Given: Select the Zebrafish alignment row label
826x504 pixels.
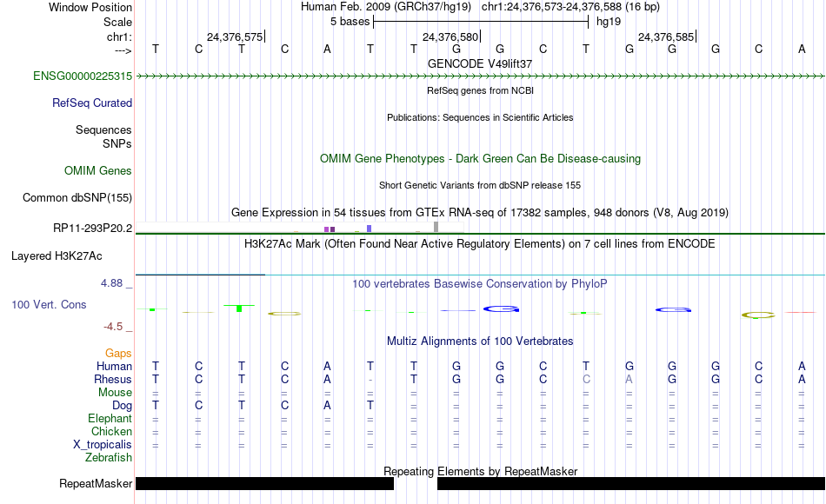Looking at the screenshot, I should 109,457.
